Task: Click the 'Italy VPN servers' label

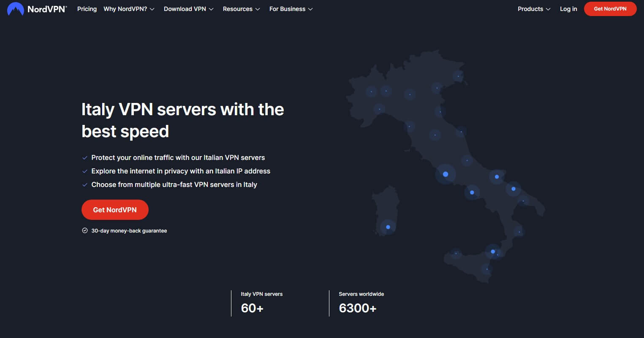Action: pyautogui.click(x=261, y=294)
